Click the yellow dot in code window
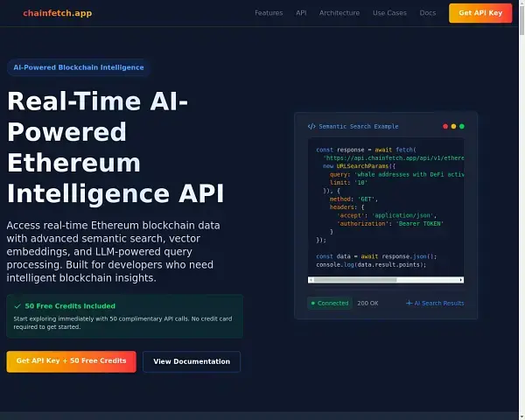 [x=453, y=126]
